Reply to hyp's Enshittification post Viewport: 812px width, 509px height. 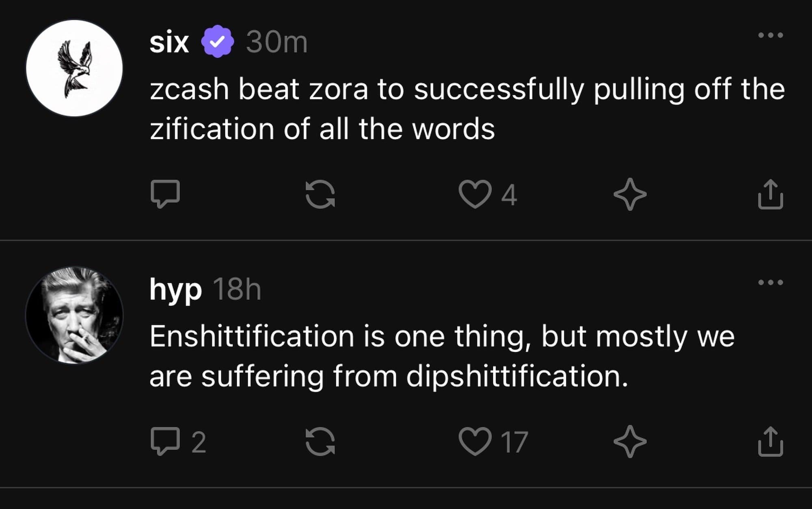165,441
